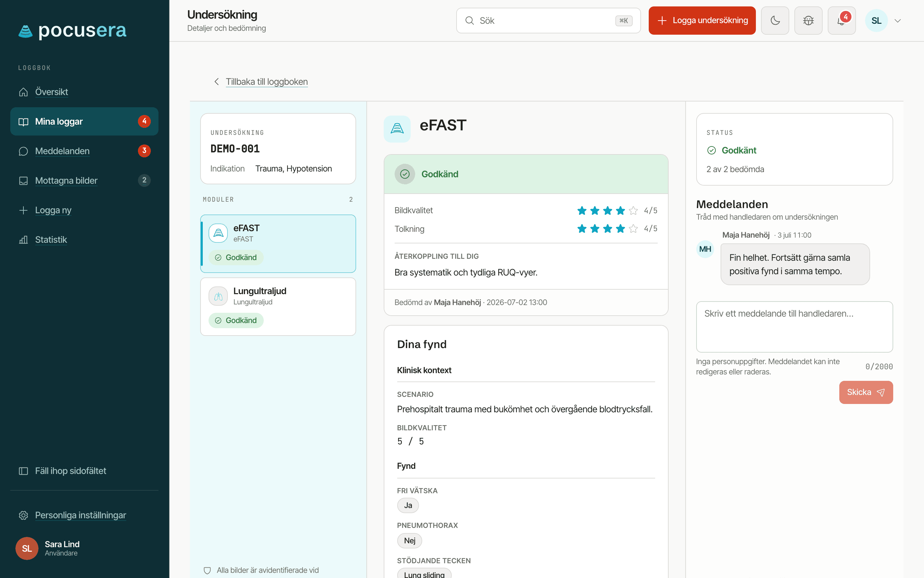Select the Lungultraljud module card

[x=278, y=307]
